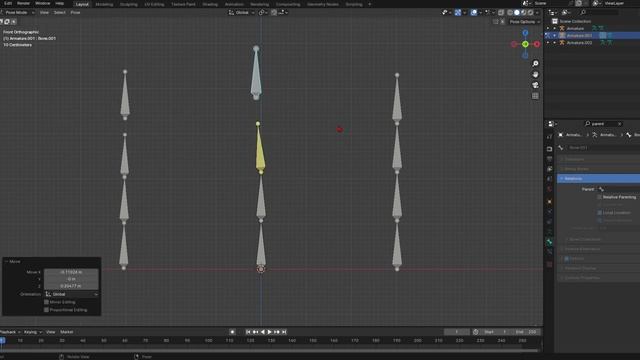Screen dimensions: 640x360
Task: Click outliner display mode icon
Action: click(565, 13)
